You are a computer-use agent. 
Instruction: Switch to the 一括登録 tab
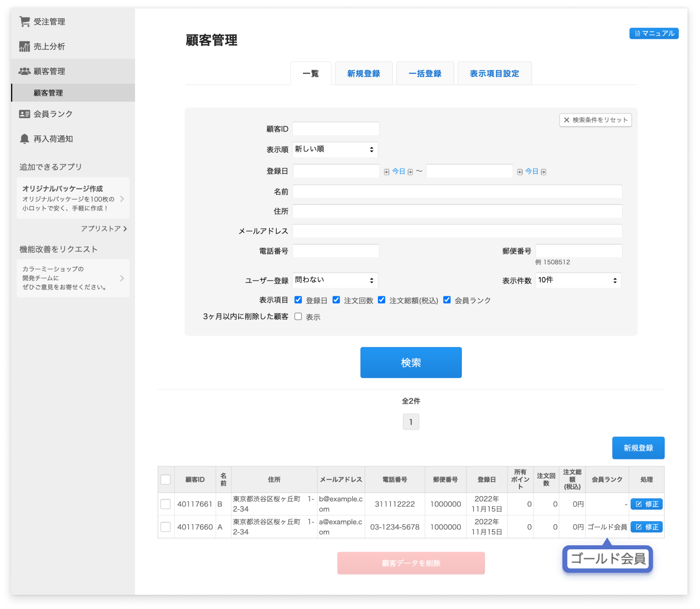click(x=425, y=73)
